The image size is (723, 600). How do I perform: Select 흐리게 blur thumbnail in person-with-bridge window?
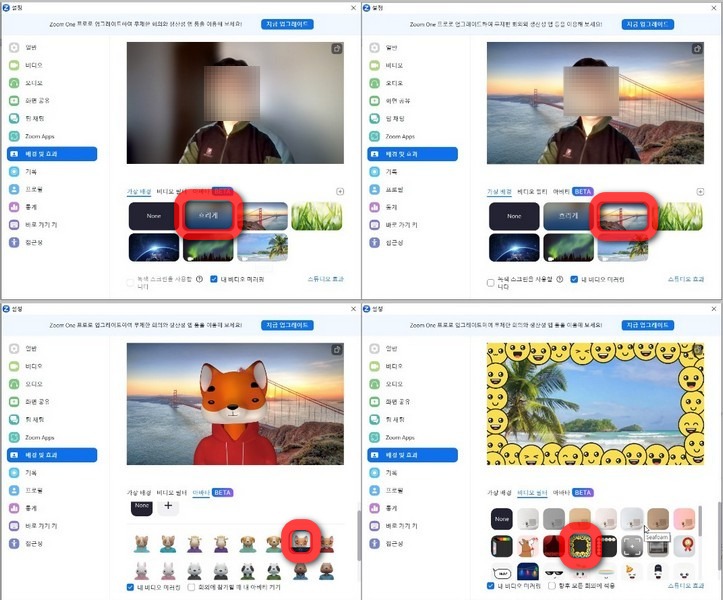click(569, 216)
